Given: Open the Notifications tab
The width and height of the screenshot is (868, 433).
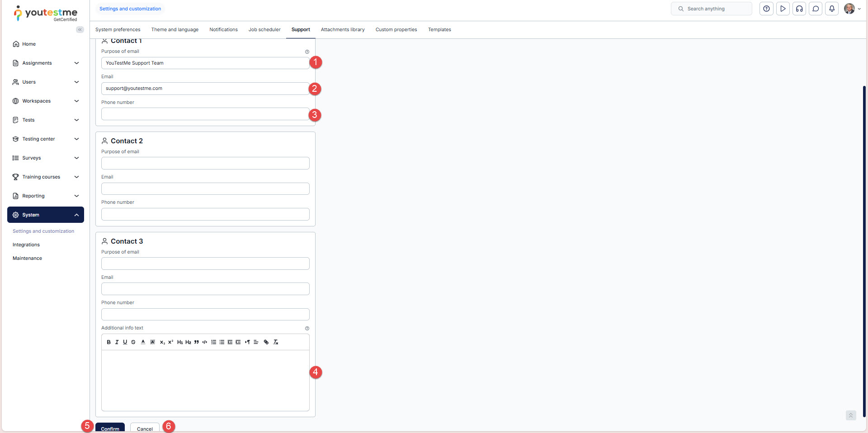Looking at the screenshot, I should click(223, 30).
